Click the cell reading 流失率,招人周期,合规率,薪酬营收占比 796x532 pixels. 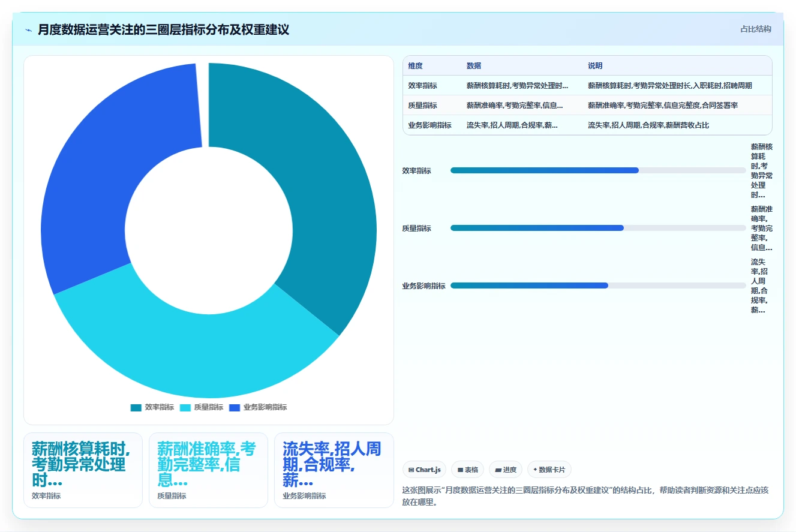point(677,125)
